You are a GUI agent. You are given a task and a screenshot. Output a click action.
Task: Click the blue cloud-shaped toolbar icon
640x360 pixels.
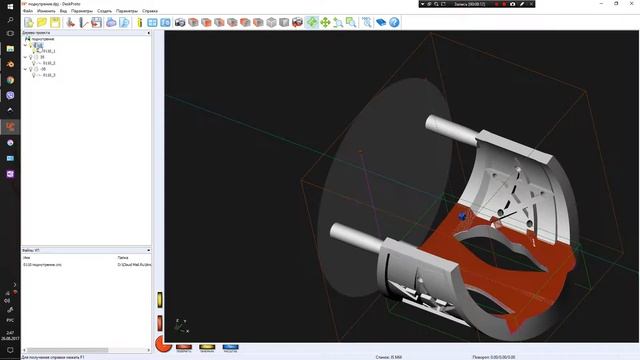[x=111, y=22]
